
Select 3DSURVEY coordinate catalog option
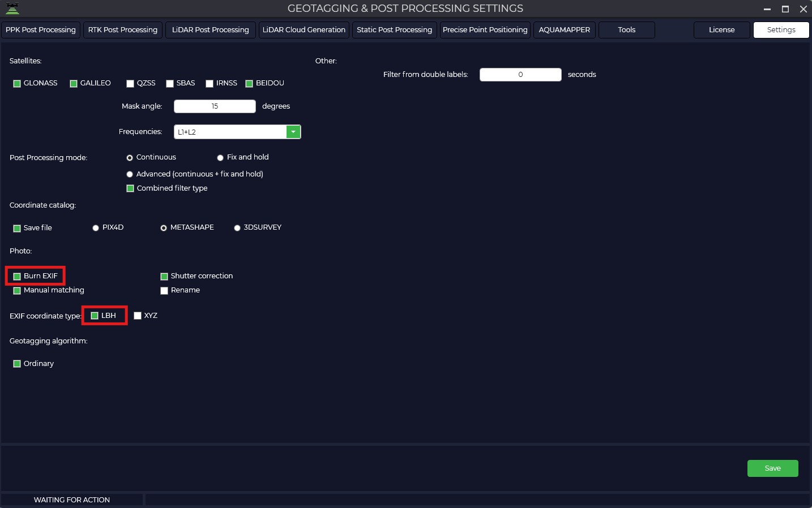pyautogui.click(x=237, y=228)
